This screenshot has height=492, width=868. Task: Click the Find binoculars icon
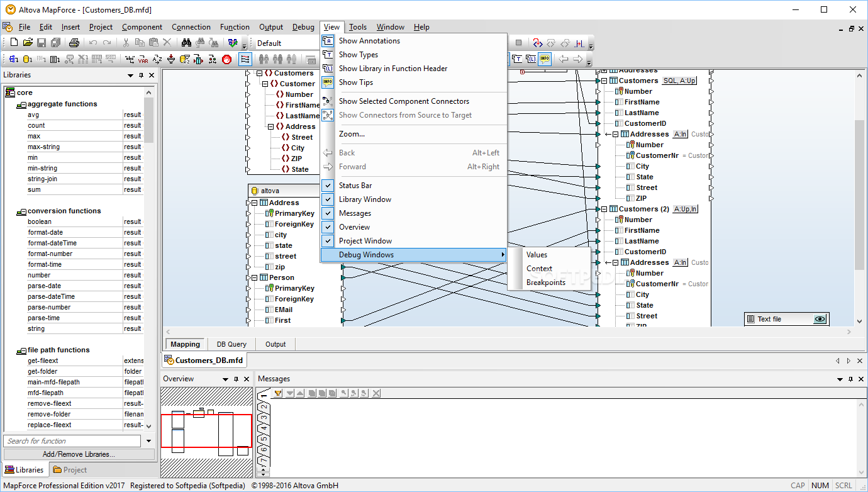click(187, 43)
